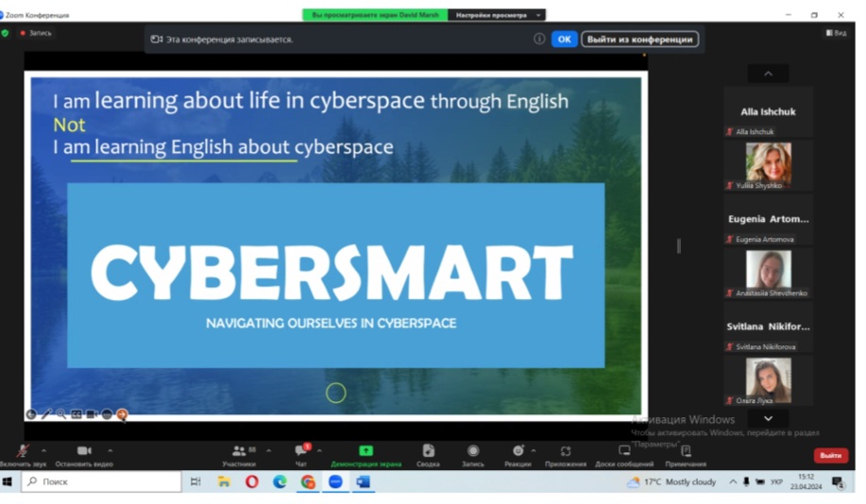The width and height of the screenshot is (866, 504).
Task: Open the Участники participants panel
Action: pyautogui.click(x=239, y=451)
